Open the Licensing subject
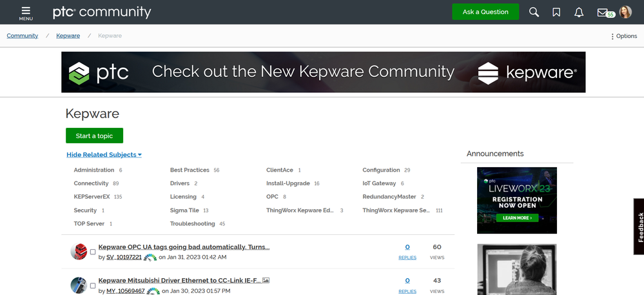Image resolution: width=644 pixels, height=295 pixels. pyautogui.click(x=183, y=197)
